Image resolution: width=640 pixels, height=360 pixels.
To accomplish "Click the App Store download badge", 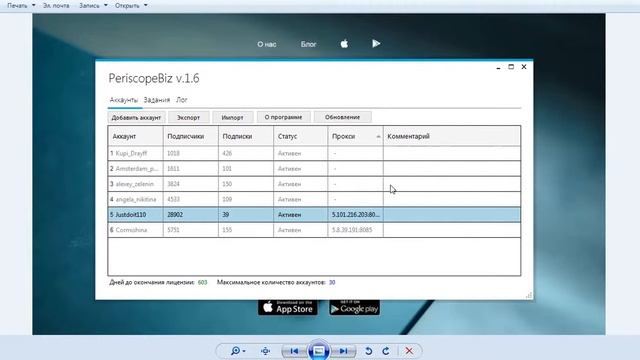I will pyautogui.click(x=287, y=308).
